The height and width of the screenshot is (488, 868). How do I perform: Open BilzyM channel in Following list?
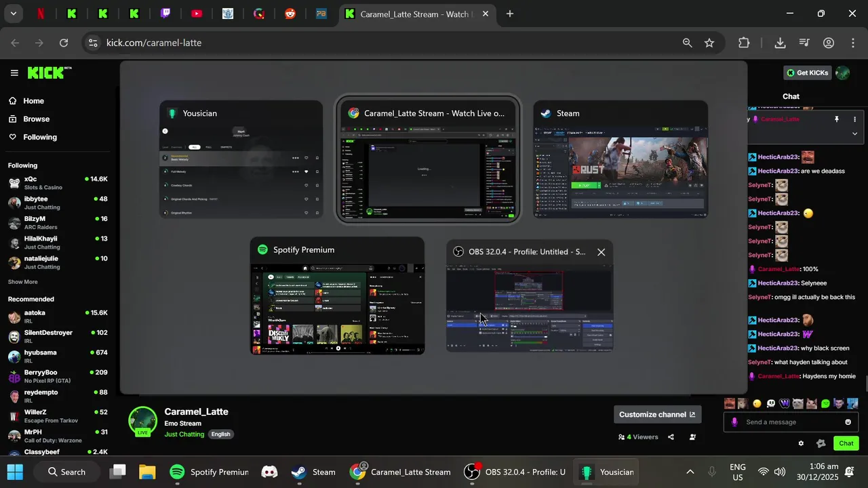58,222
